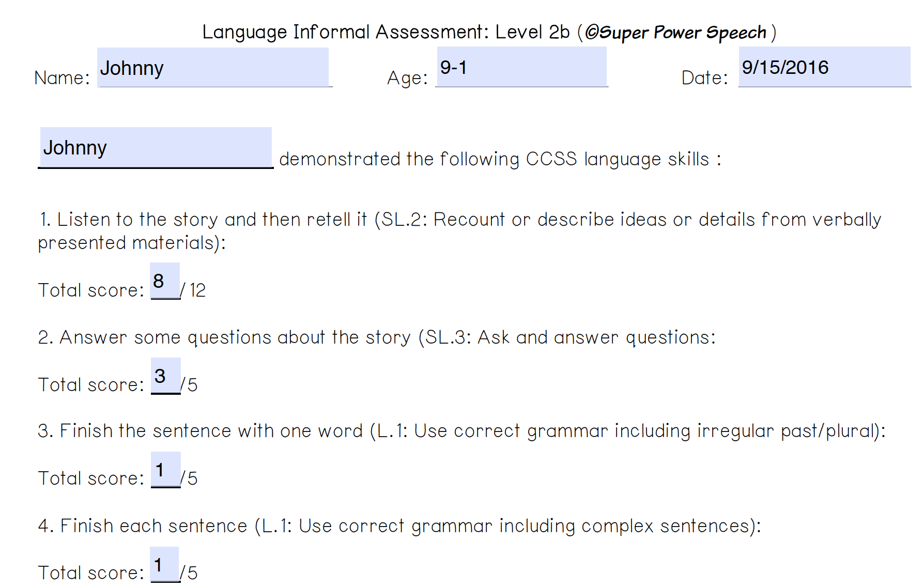Select the story retell score field out of 12
The width and height of the screenshot is (924, 588).
coord(165,281)
